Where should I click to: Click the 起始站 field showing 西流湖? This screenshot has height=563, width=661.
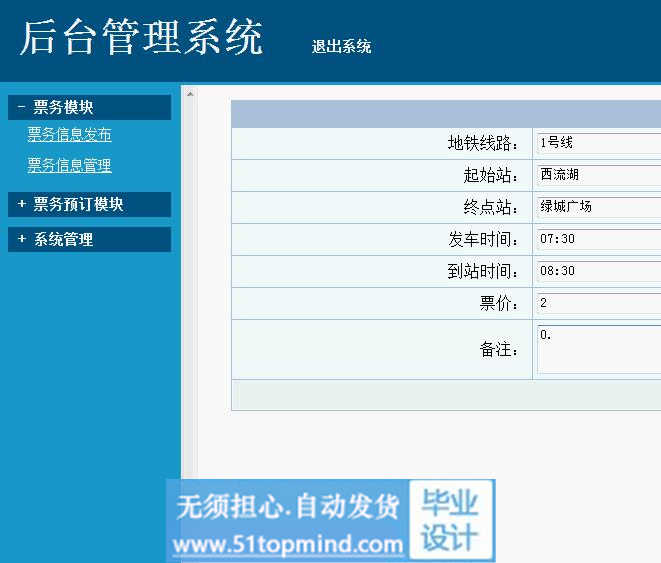pyautogui.click(x=599, y=174)
